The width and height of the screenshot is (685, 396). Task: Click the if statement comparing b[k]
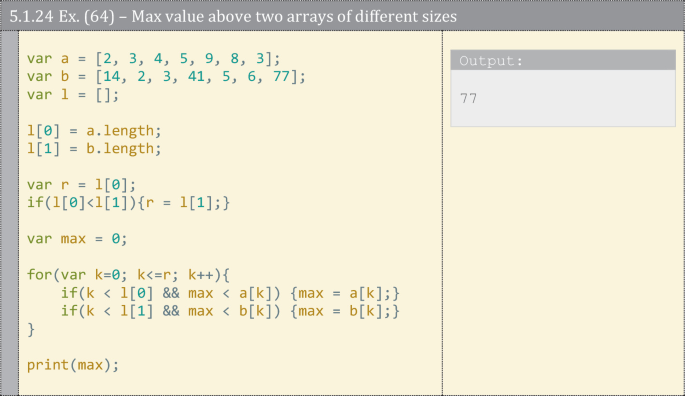230,311
